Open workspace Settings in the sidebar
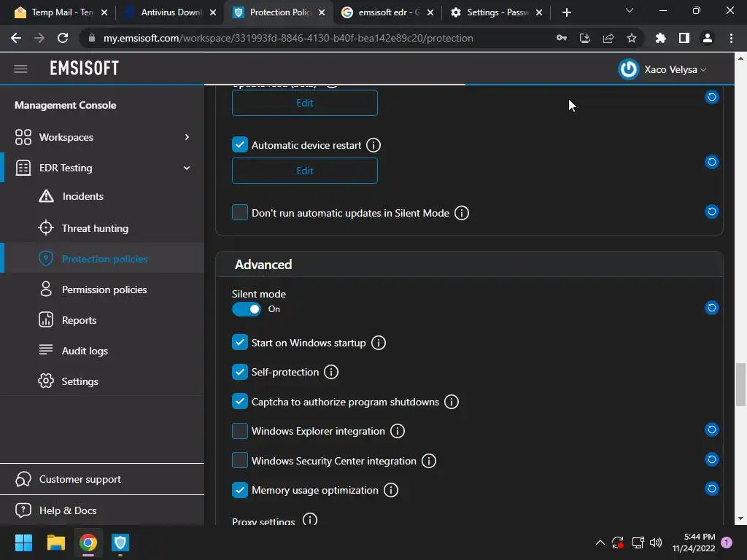747x560 pixels. (x=80, y=381)
